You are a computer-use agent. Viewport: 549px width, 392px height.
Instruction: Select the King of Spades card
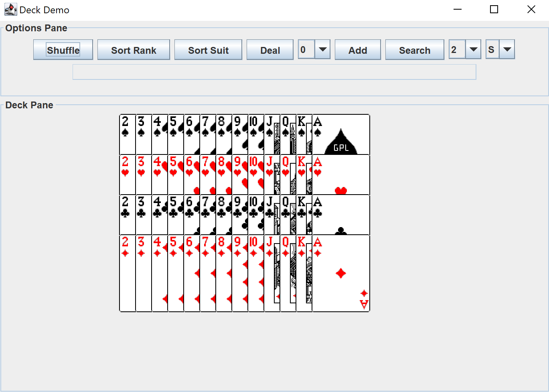point(304,134)
